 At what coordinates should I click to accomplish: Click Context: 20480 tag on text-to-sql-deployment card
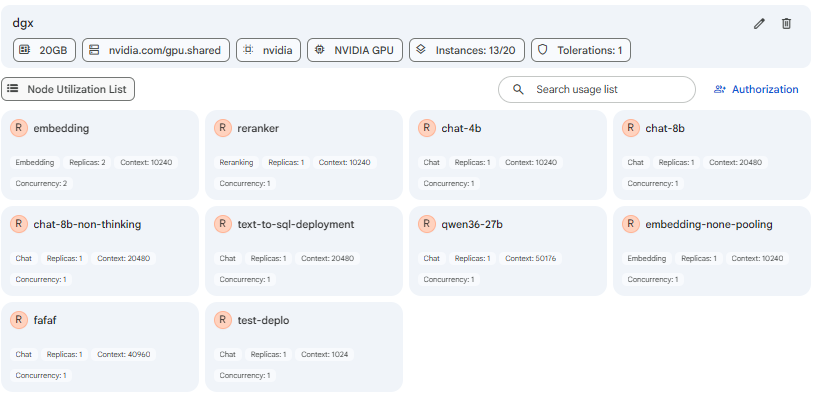point(327,258)
